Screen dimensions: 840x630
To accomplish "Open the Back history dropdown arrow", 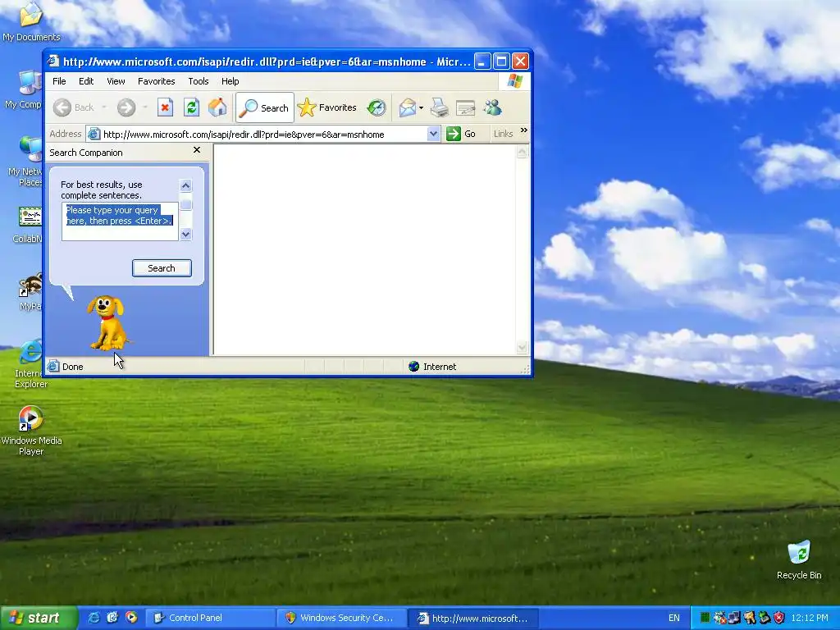I will (x=104, y=107).
